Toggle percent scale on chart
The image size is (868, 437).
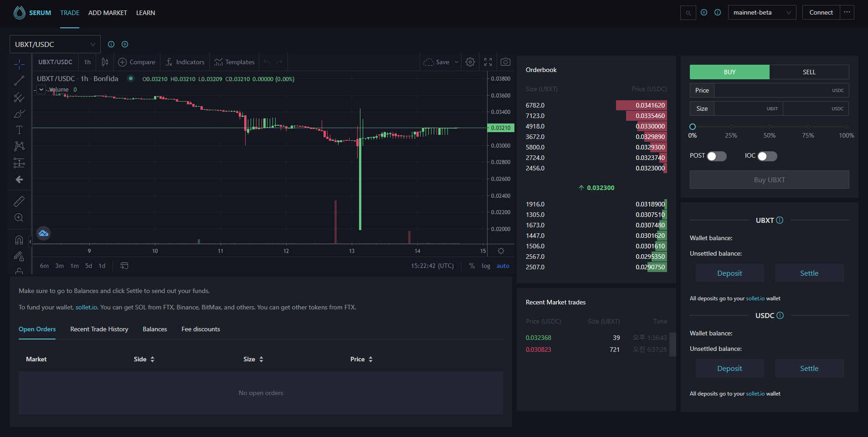472,266
